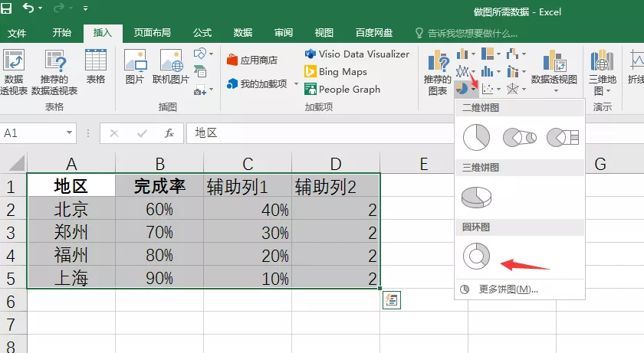Select the bar-of-pie chart type
The image size is (644, 353).
563,138
